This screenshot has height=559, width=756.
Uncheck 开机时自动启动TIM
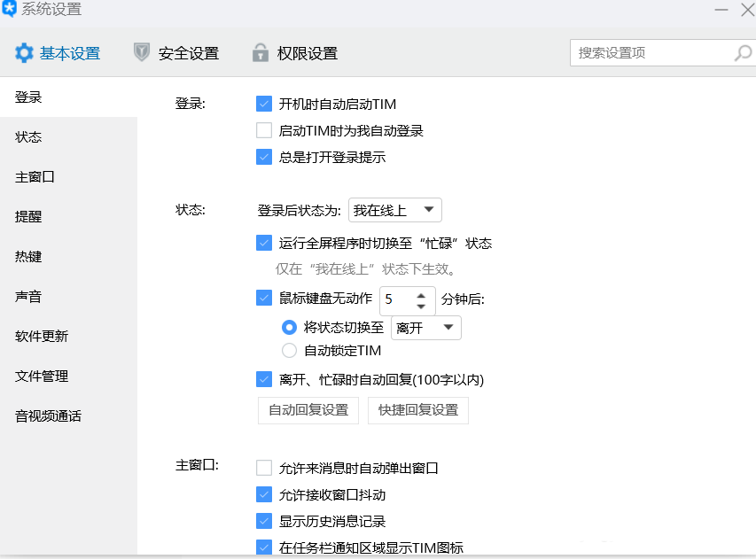[x=264, y=104]
